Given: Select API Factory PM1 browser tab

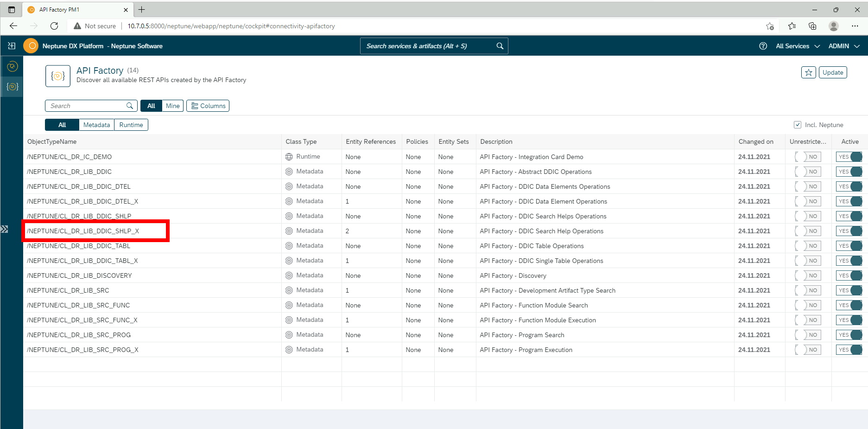Looking at the screenshot, I should click(x=78, y=9).
